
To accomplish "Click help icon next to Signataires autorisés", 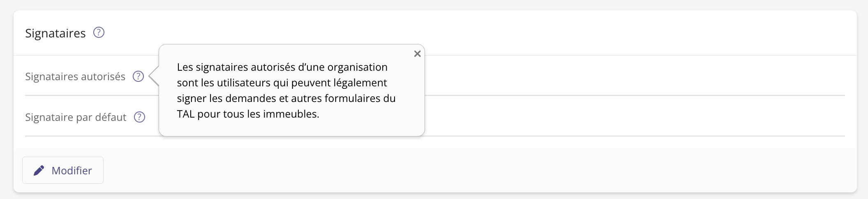I will point(138,76).
